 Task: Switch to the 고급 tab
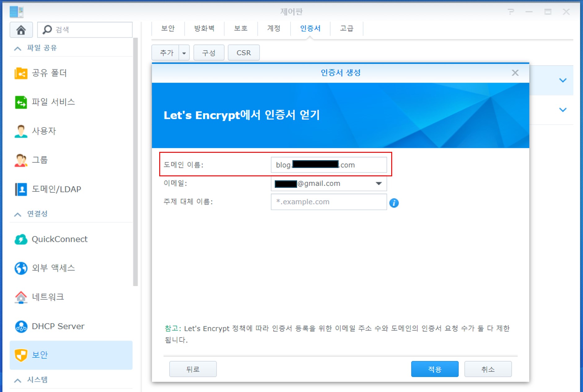[347, 29]
